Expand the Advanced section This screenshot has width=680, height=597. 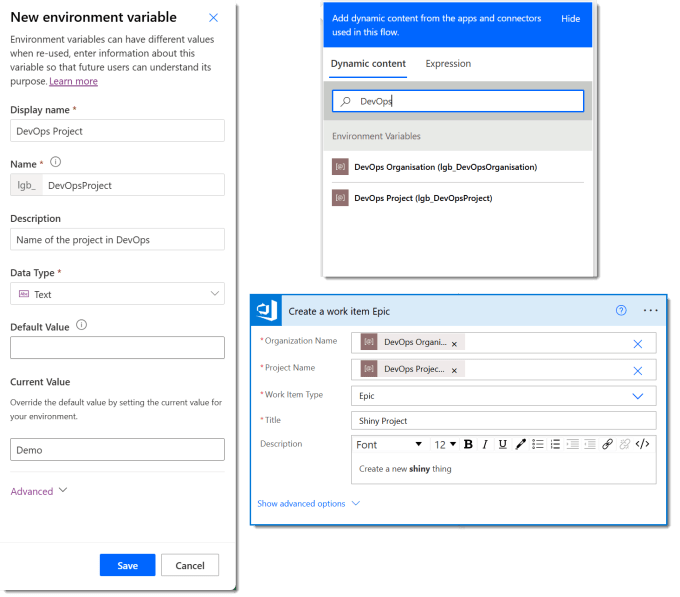(39, 491)
